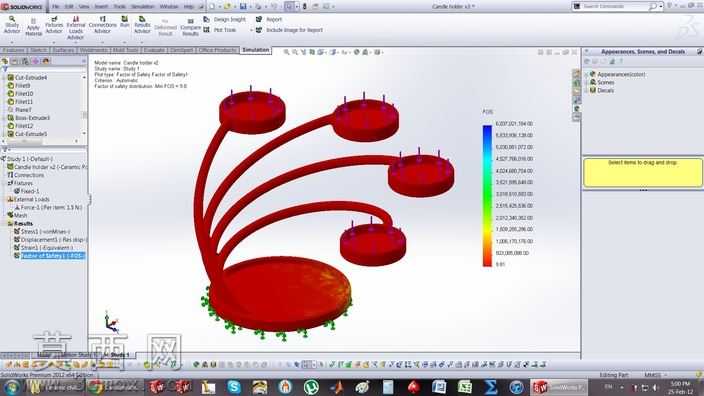Screen dimensions: 704x396
Task: Open Skype from the taskbar
Action: tap(234, 387)
